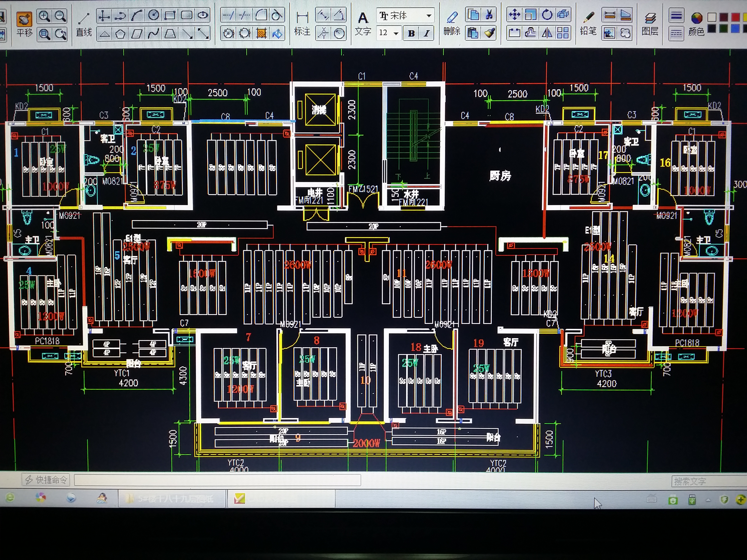The width and height of the screenshot is (747, 560).
Task: Click the 快捷命令 command input field
Action: (x=217, y=480)
